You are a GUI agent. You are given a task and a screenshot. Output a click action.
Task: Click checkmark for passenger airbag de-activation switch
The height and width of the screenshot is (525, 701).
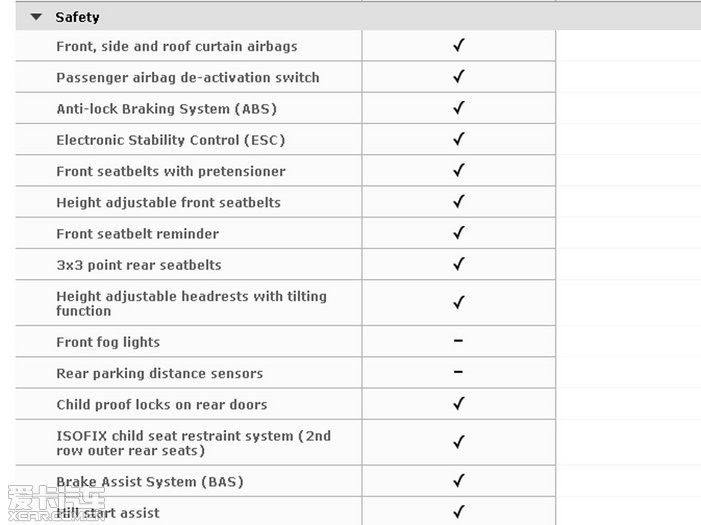(x=459, y=77)
